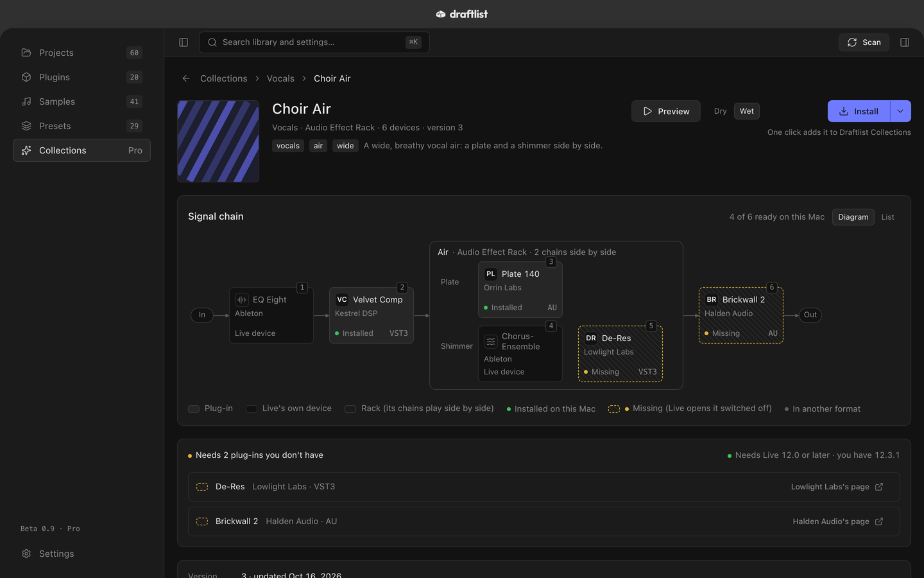Click into the search library field

(314, 42)
